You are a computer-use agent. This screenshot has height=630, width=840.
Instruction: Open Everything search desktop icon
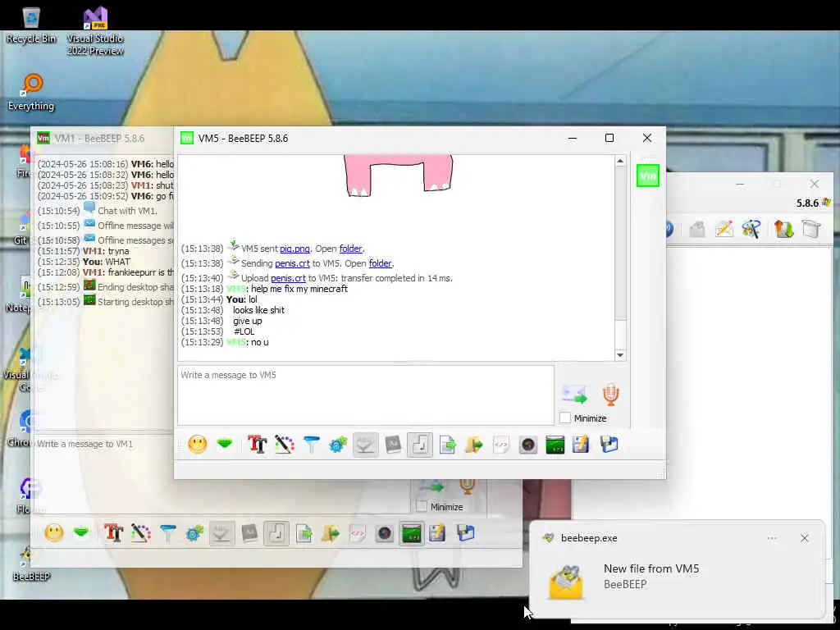tap(31, 92)
